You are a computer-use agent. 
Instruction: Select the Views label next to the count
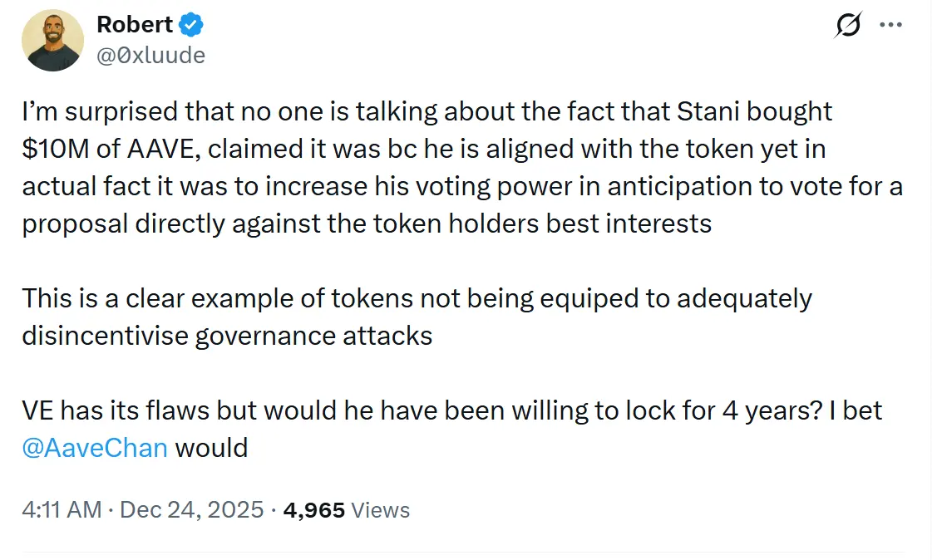tap(381, 510)
